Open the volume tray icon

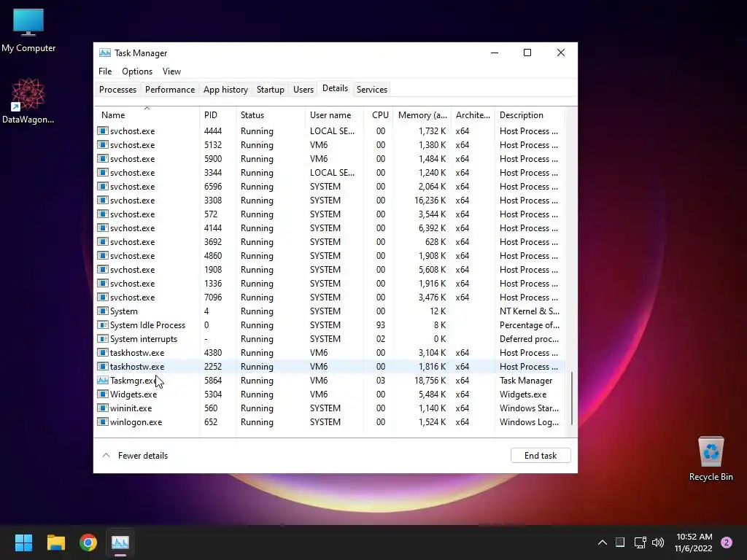(658, 542)
